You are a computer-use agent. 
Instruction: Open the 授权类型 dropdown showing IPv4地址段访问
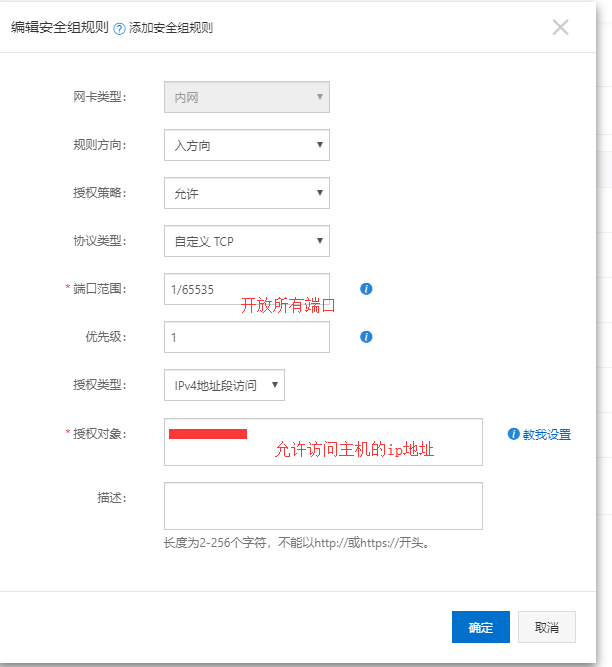(224, 385)
